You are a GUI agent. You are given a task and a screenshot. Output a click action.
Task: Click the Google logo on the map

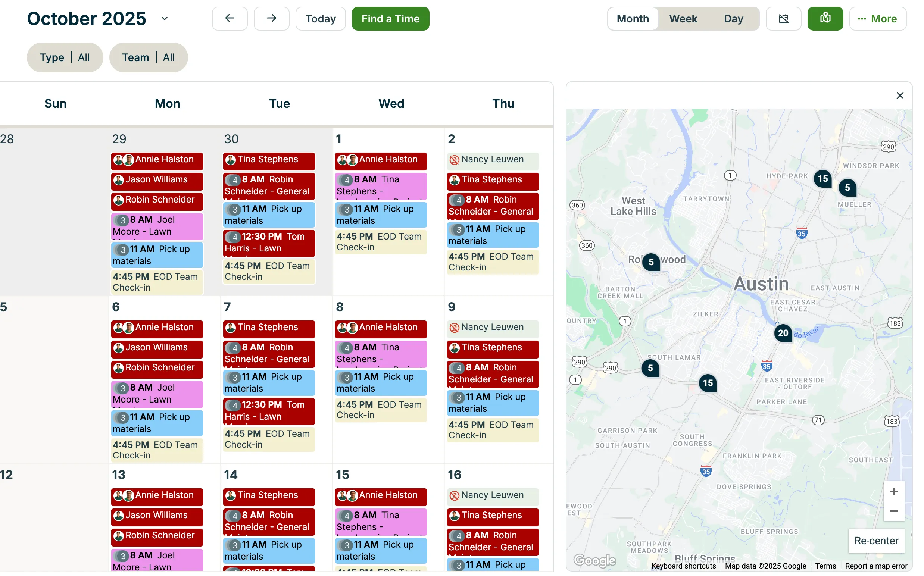(594, 560)
